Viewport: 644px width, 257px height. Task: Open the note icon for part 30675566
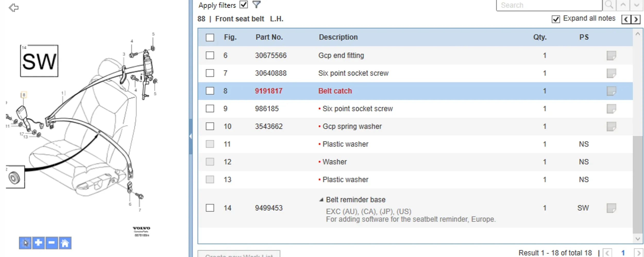click(611, 55)
